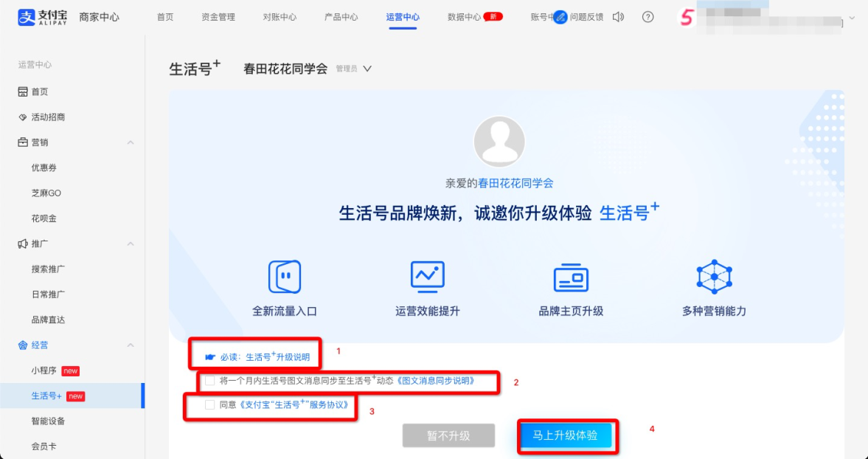
Task: Click the 春田花花同学会 name in greeting
Action: click(516, 183)
